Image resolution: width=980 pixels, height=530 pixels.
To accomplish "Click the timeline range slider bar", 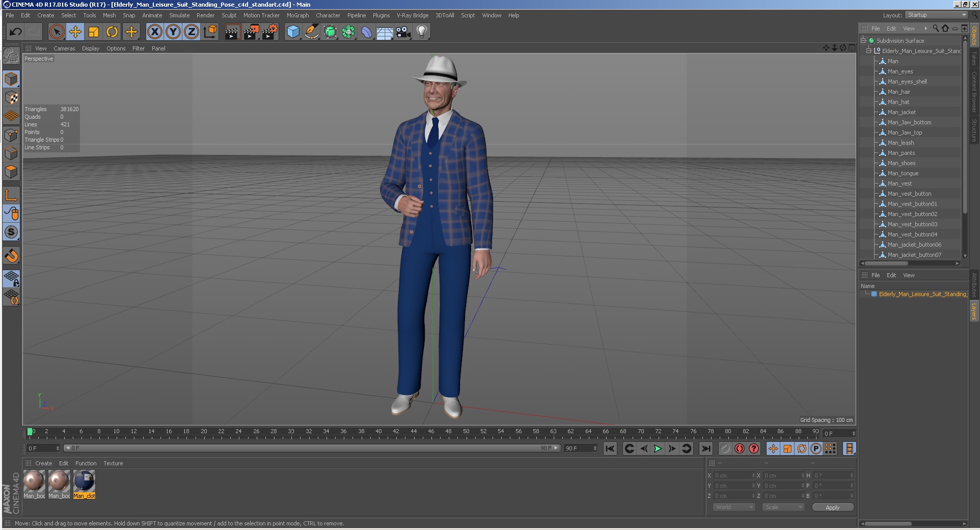I will pos(312,448).
